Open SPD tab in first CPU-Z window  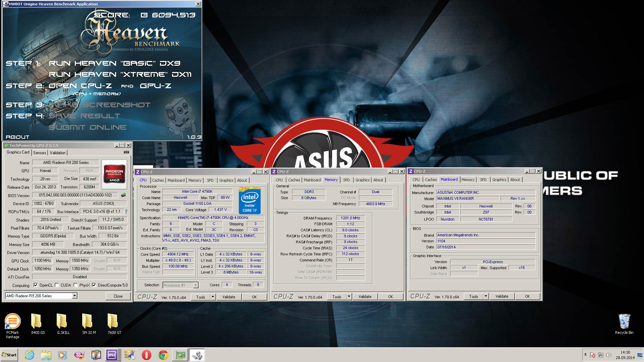(x=210, y=180)
